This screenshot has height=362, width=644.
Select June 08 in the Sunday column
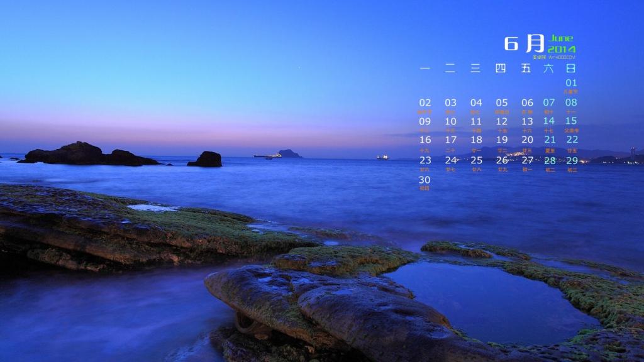click(x=570, y=102)
